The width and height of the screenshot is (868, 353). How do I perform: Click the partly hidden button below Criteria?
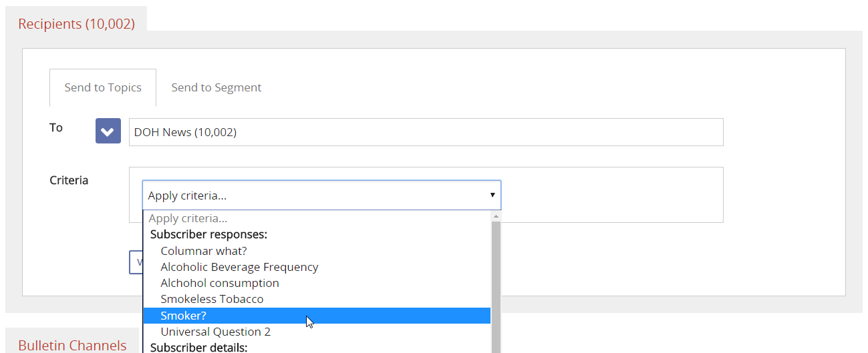coord(136,262)
